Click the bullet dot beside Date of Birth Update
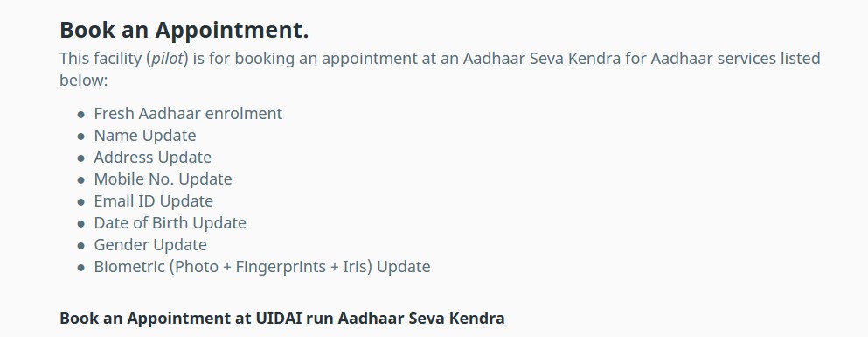Image resolution: width=868 pixels, height=337 pixels. point(81,224)
